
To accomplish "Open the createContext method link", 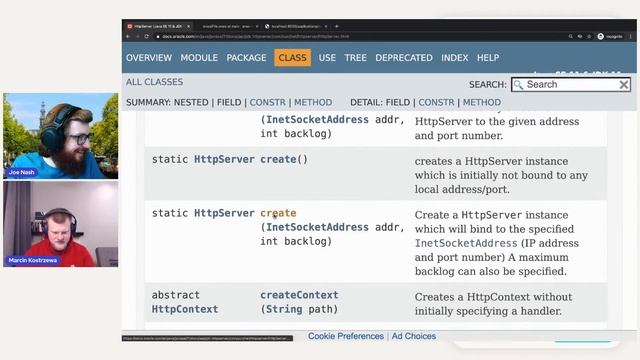I will coord(299,295).
